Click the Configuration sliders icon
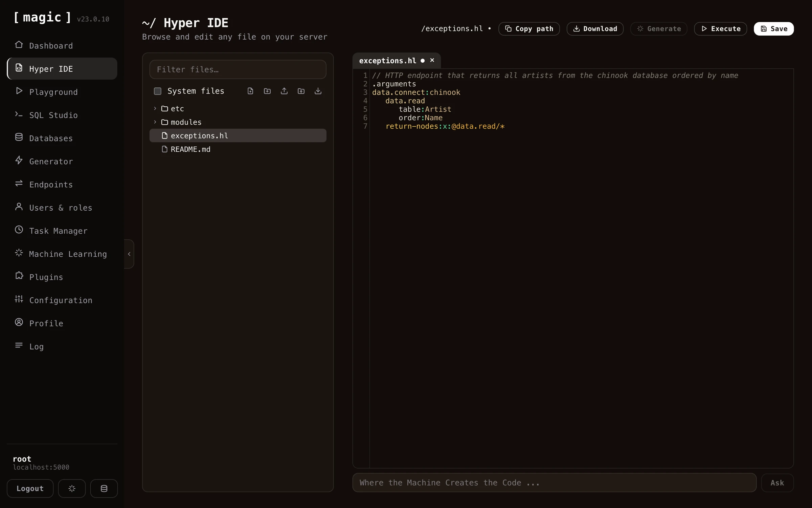 19,299
